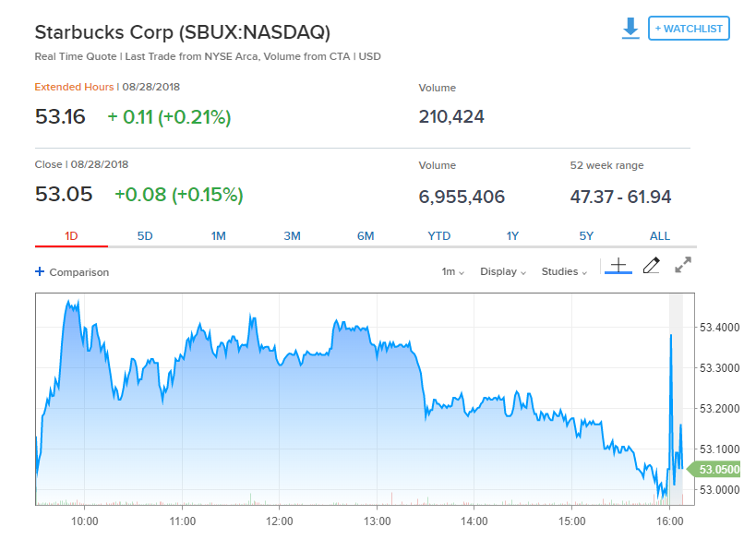
Task: Add SBUX to watchlist
Action: 689,29
